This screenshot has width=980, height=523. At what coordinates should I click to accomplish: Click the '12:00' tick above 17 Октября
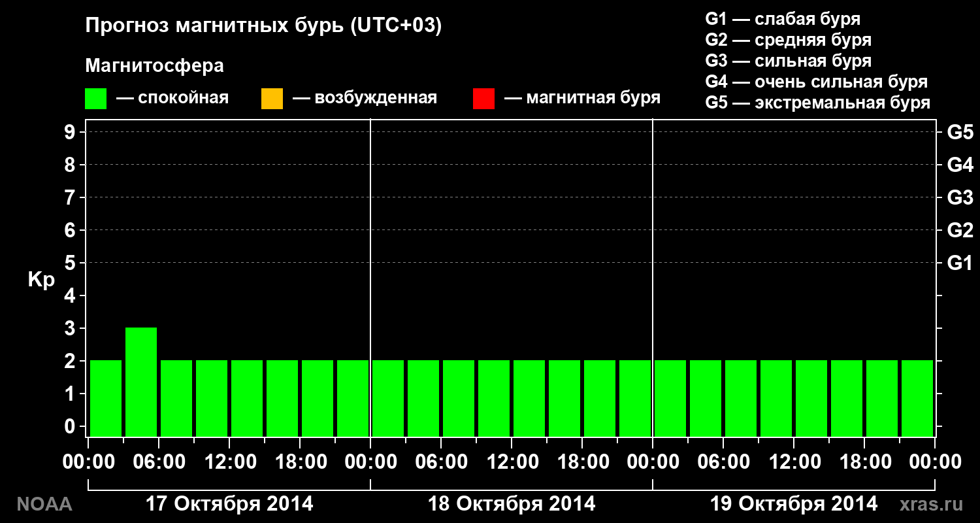point(229,462)
